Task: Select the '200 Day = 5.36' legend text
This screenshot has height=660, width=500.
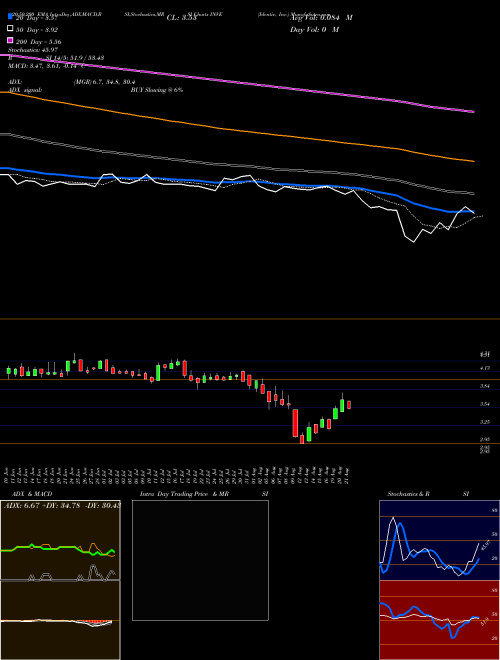Action: tap(39, 42)
